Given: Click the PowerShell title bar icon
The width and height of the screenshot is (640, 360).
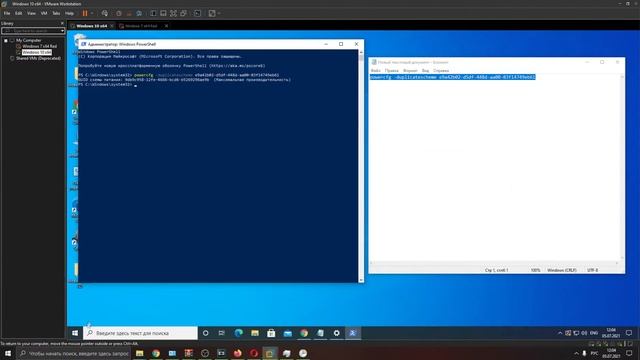Looking at the screenshot, I should pos(83,44).
